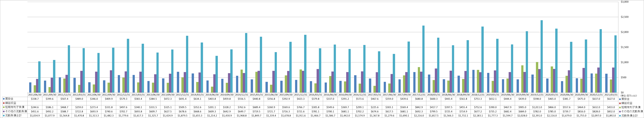Click the $1,034.9 cell
This screenshot has width=644, height=118.
point(35,116)
